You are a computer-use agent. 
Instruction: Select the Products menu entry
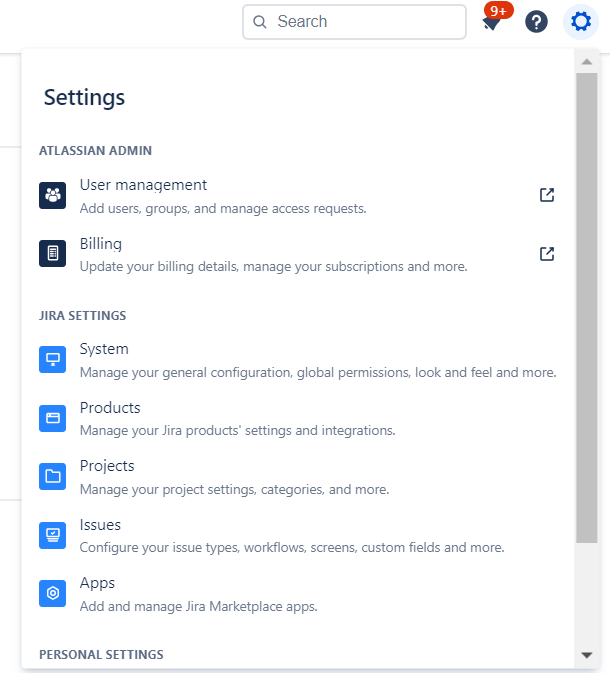110,408
